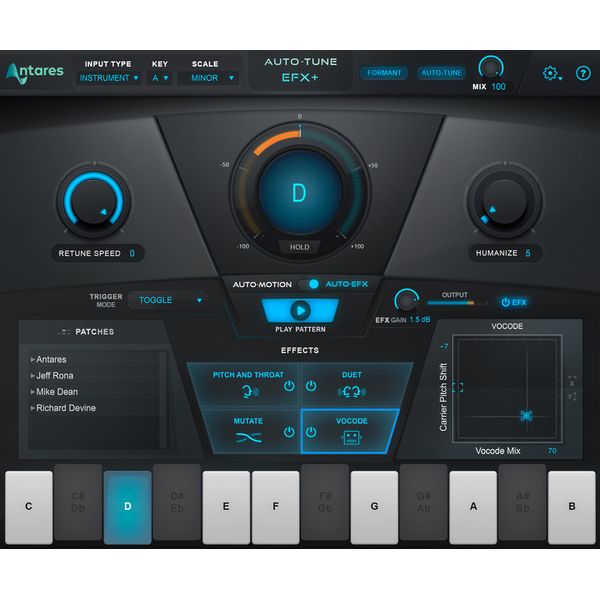The width and height of the screenshot is (600, 600).
Task: Select the Mutate effect tab
Action: [253, 431]
